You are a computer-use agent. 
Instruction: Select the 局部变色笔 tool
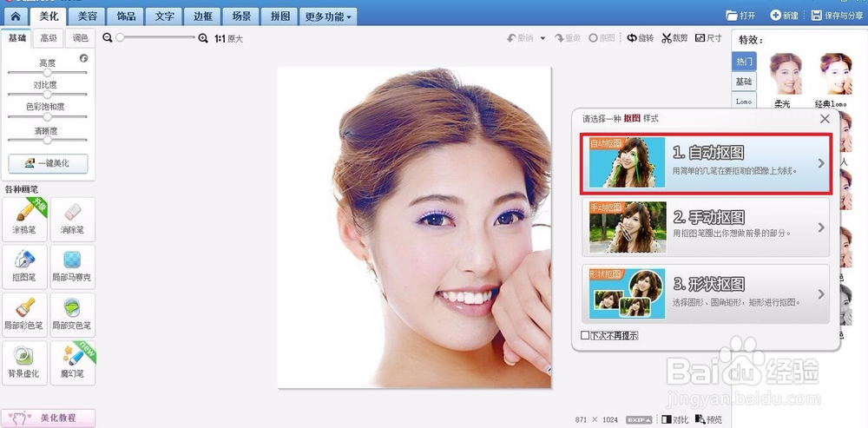tap(73, 315)
